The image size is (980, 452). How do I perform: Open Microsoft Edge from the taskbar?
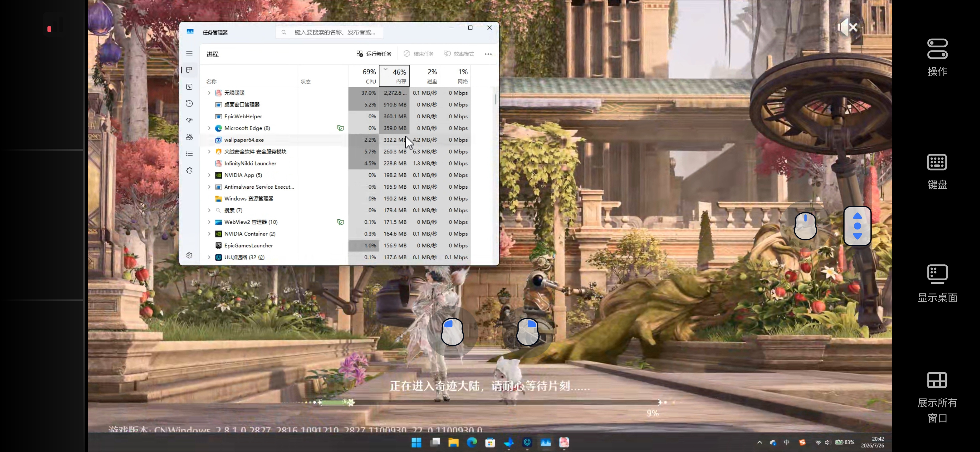tap(472, 443)
